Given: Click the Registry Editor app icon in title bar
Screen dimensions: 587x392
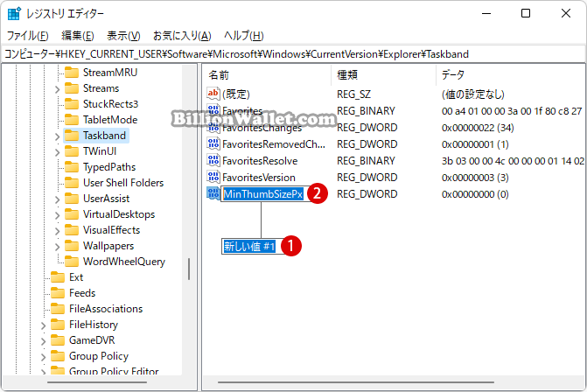Looking at the screenshot, I should [14, 13].
